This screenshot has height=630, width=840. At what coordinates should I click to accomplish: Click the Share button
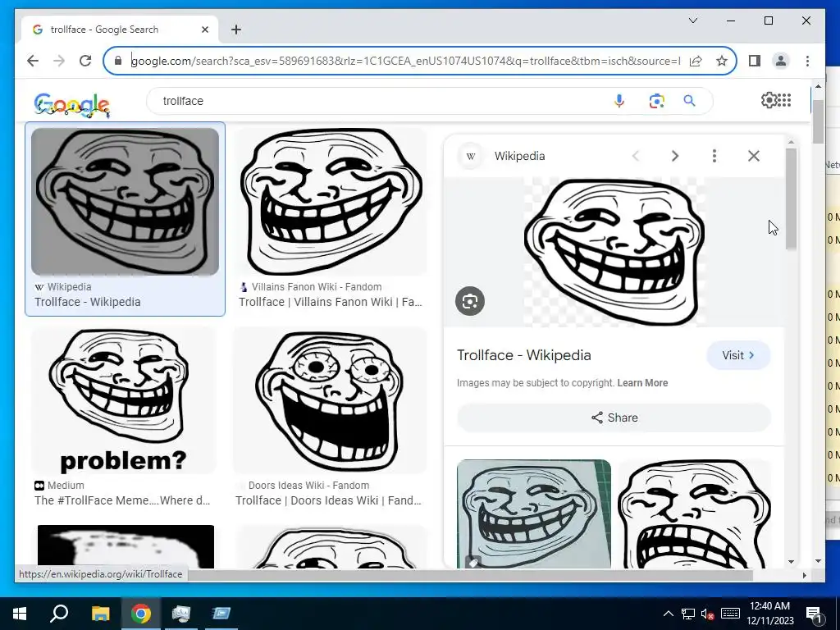(614, 418)
